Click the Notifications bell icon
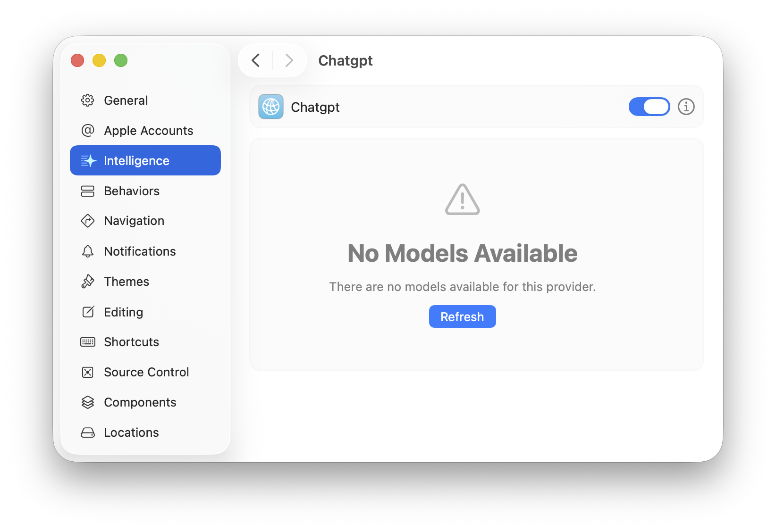This screenshot has height=532, width=776. [x=88, y=251]
